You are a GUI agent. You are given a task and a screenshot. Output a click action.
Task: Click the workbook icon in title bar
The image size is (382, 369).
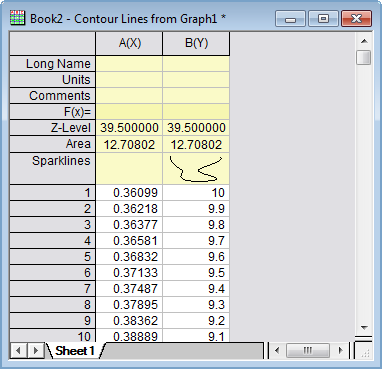point(17,18)
